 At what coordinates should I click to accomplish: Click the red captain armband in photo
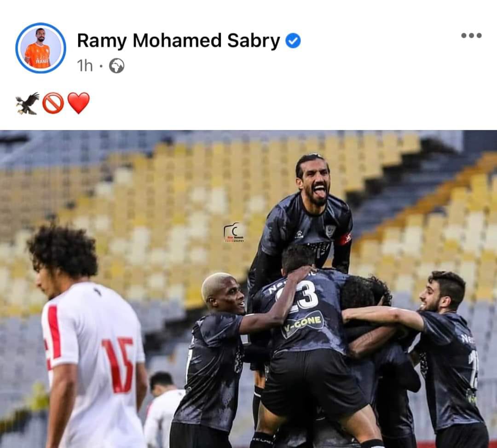(x=344, y=239)
